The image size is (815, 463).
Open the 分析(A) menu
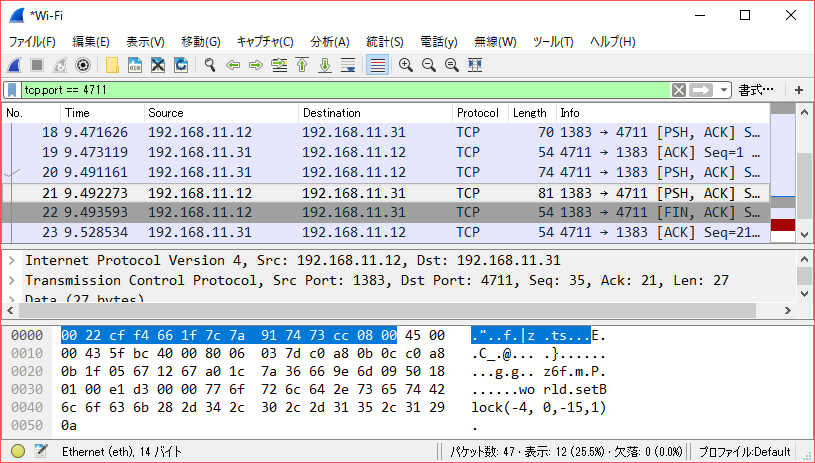[x=330, y=42]
